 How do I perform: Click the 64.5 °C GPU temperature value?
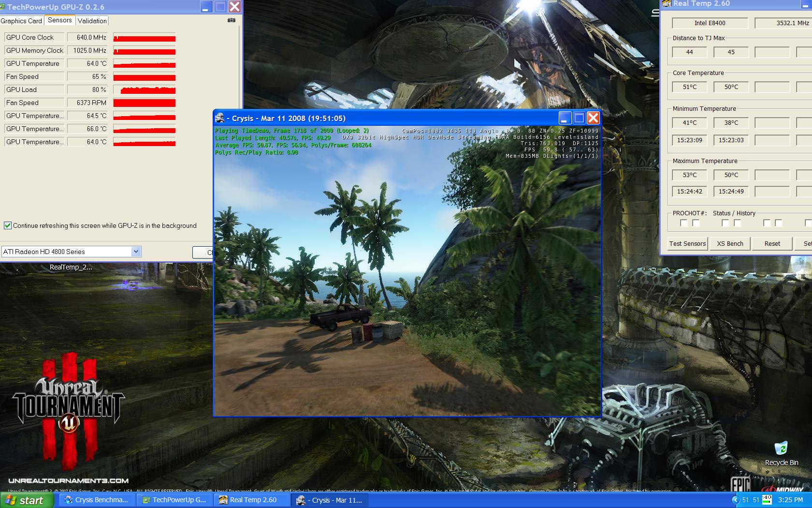click(87, 116)
